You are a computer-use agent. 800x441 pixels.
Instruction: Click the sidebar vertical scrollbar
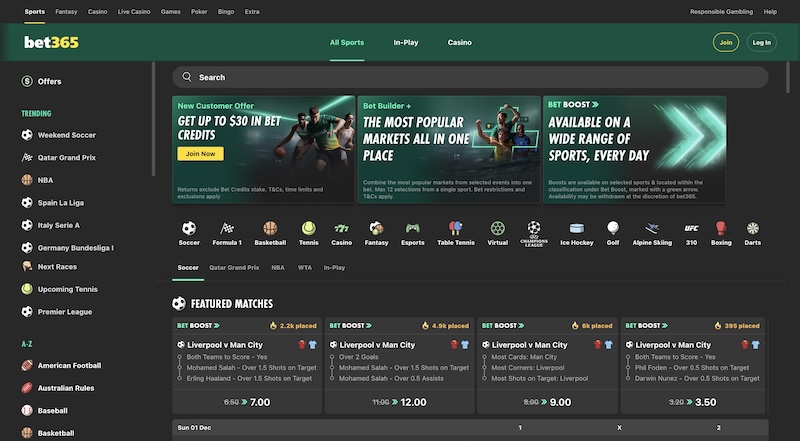click(x=153, y=119)
